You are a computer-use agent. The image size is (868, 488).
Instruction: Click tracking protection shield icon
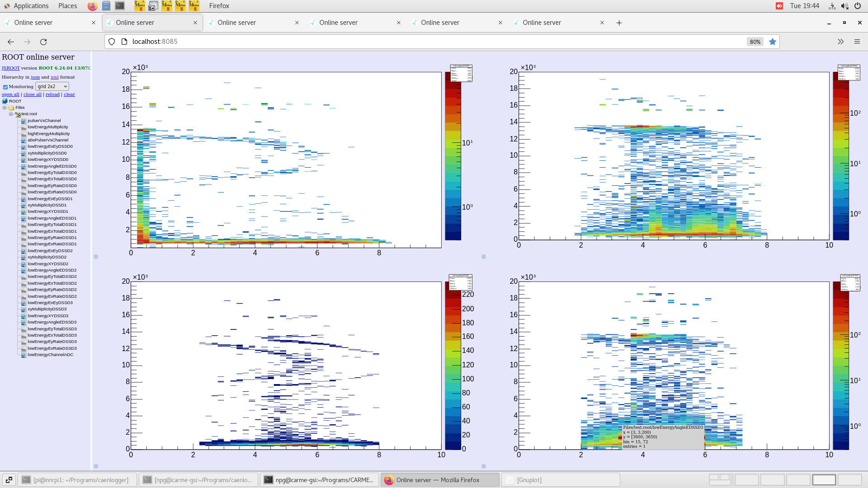click(112, 42)
